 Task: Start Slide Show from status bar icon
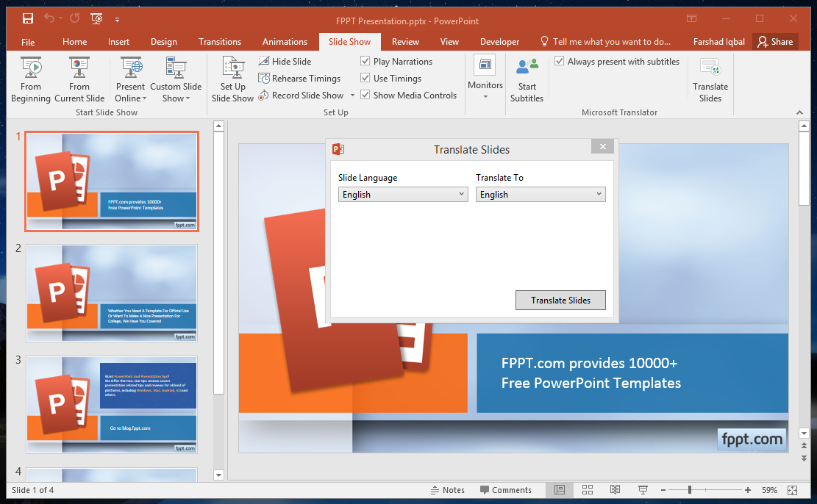643,490
